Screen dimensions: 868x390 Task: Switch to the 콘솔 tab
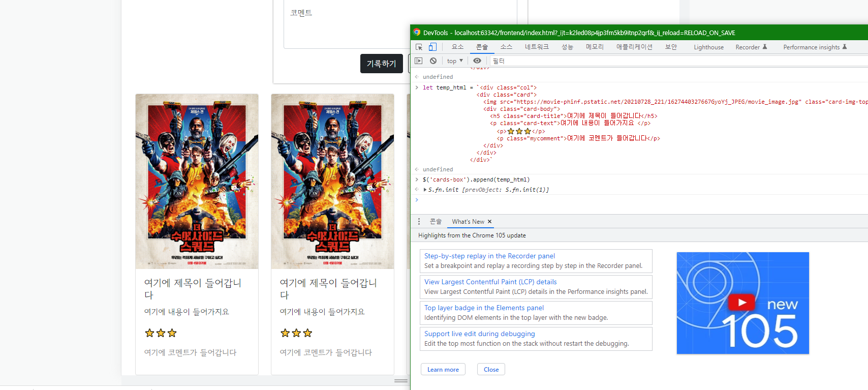(x=482, y=47)
